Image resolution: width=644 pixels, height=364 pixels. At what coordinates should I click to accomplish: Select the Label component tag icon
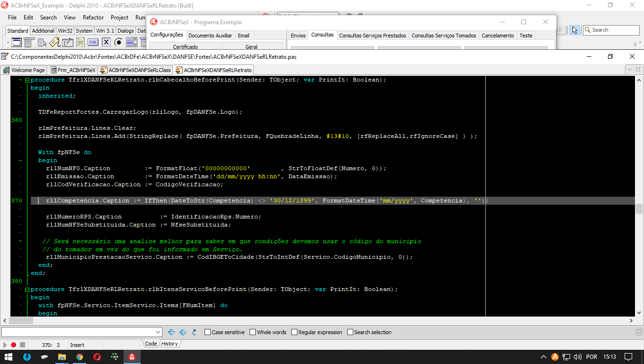[55, 42]
